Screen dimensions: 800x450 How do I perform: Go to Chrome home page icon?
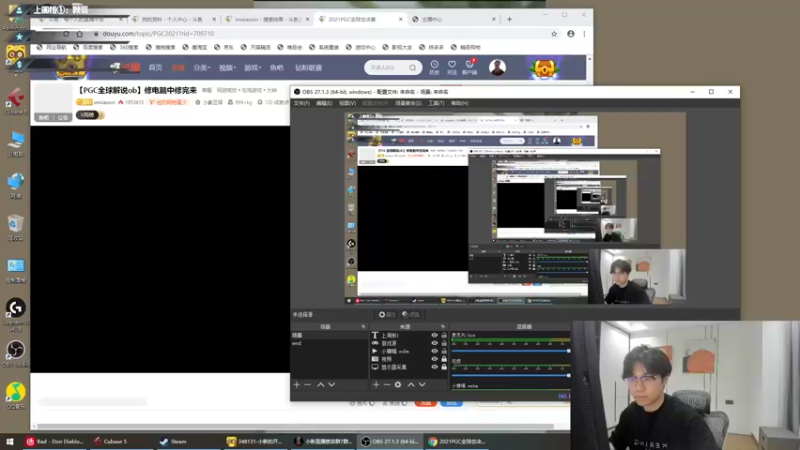80,34
